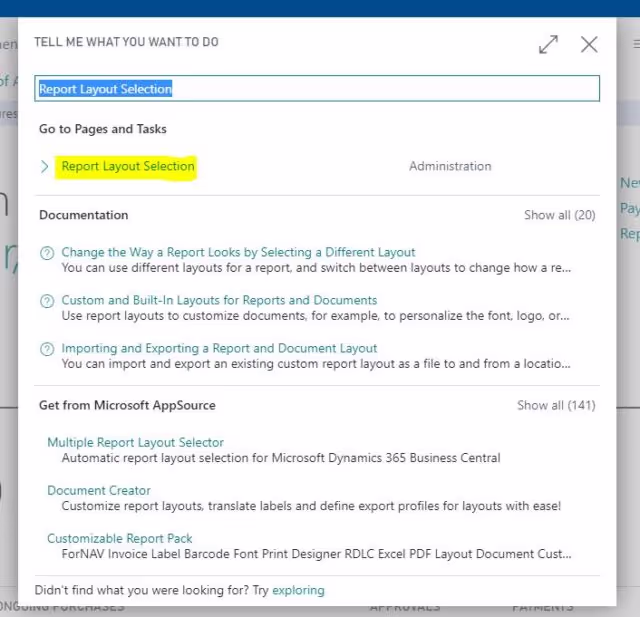Viewport: 640px width, 617px height.
Task: Open Multiple Report Layout Selector app
Action: (136, 442)
